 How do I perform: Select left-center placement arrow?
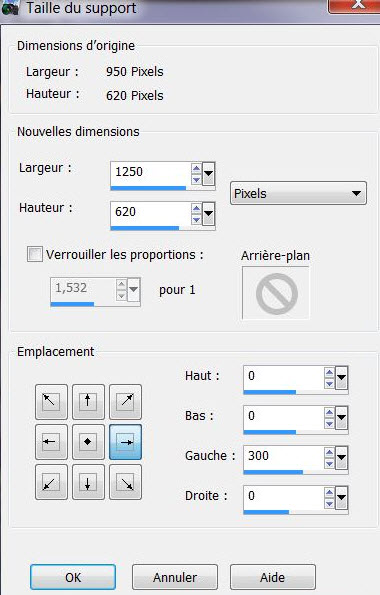point(51,442)
